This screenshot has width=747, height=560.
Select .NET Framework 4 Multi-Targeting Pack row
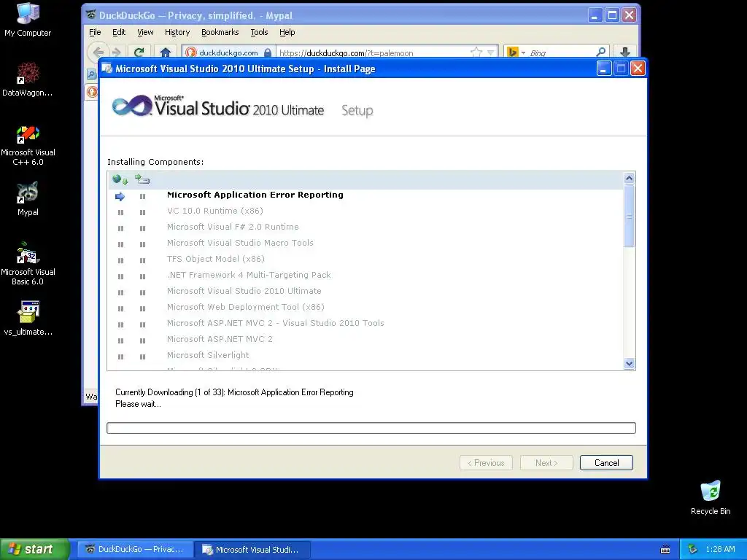(365, 275)
